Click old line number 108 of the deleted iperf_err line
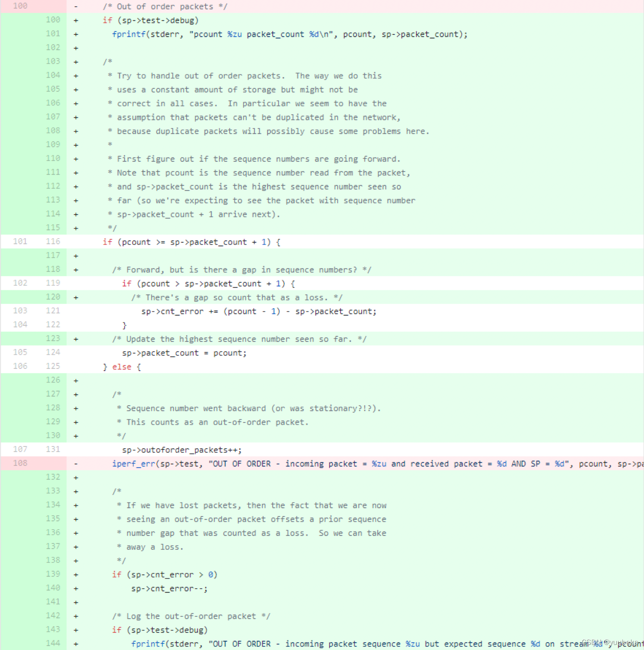644x650 pixels. point(20,463)
